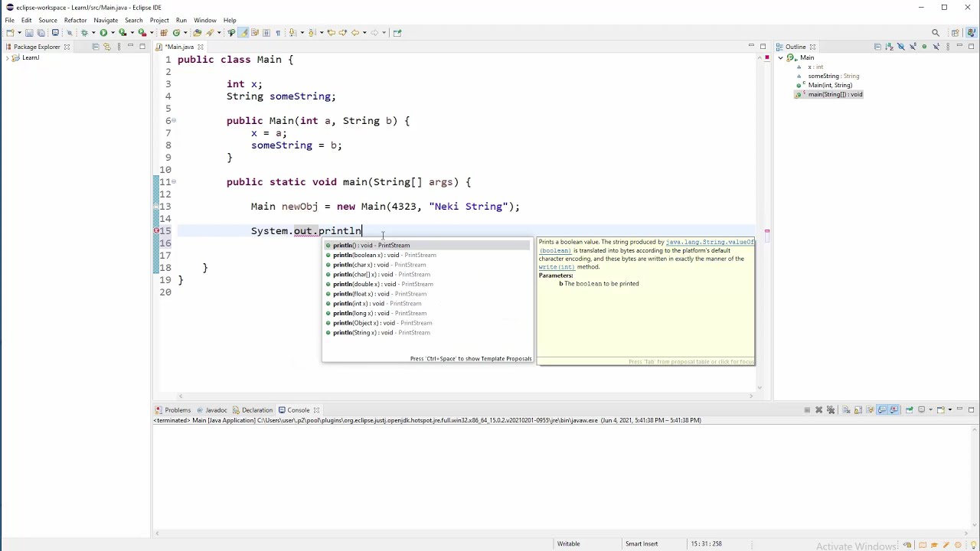Collapse the Main class node in Outline
Screen dimensions: 980x551
point(781,57)
